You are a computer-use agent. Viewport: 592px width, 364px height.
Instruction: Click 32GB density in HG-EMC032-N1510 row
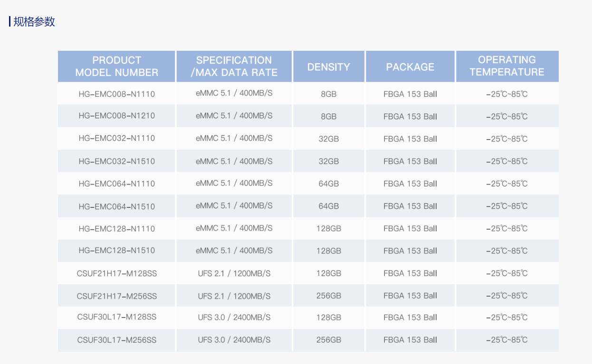tap(329, 161)
